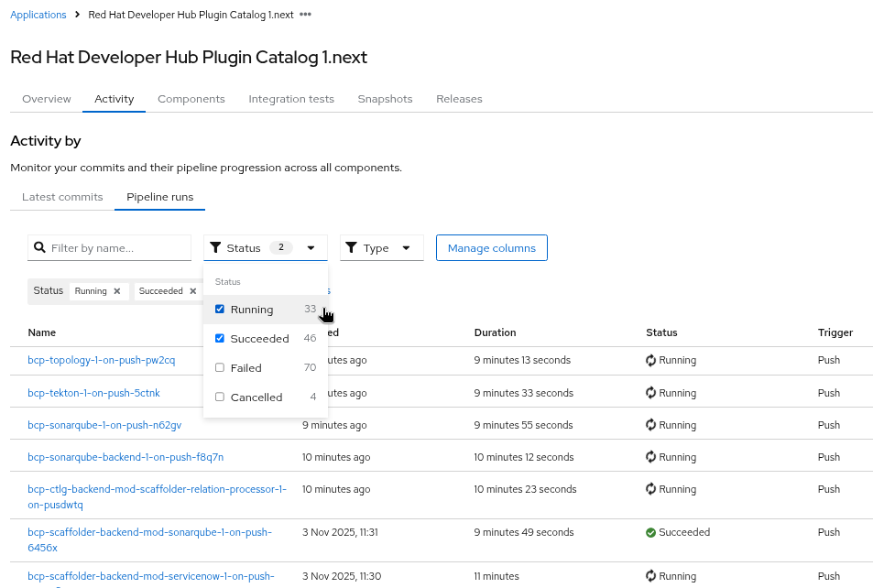This screenshot has width=873, height=588.
Task: Check the Failed status checkbox
Action: (x=220, y=368)
